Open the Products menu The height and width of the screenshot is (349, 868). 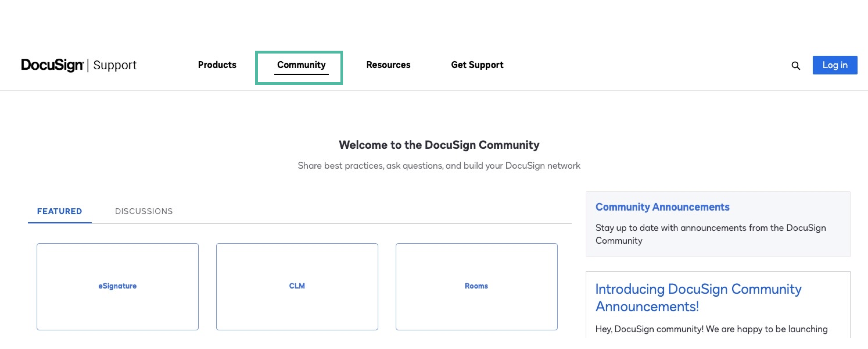point(217,65)
